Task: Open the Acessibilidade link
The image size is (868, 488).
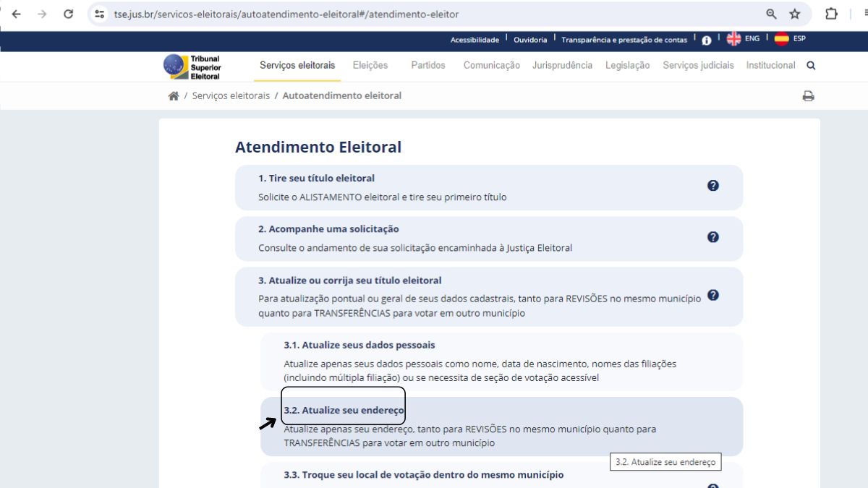Action: pyautogui.click(x=475, y=40)
